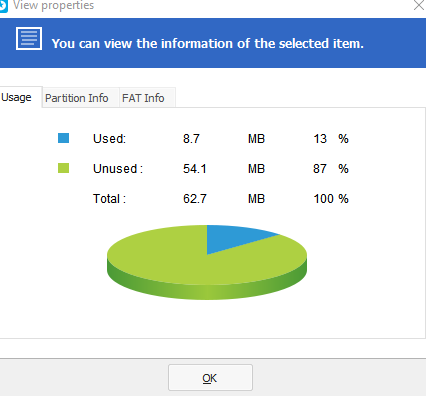Click the 13 % used percentage
Screen dimensions: 426x396
coord(331,139)
